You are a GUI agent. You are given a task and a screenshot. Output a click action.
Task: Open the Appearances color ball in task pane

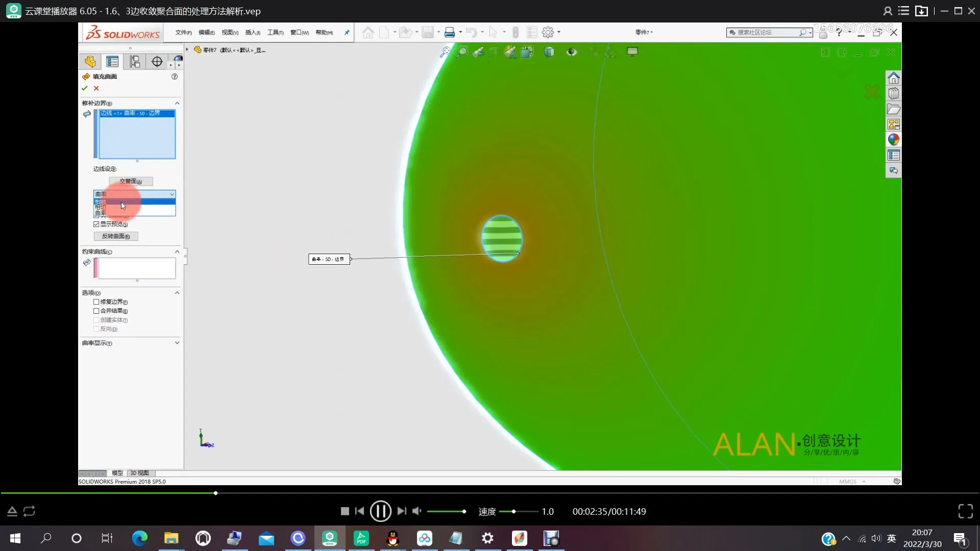tap(893, 140)
